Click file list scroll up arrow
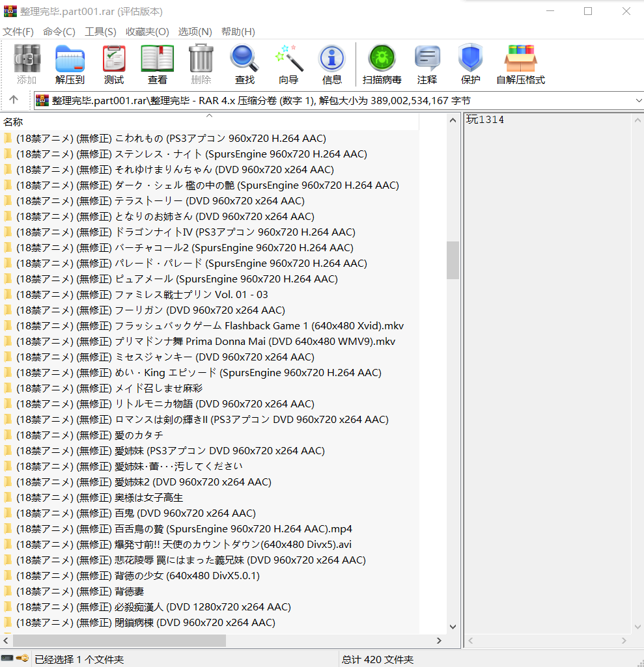This screenshot has height=667, width=644. point(453,120)
